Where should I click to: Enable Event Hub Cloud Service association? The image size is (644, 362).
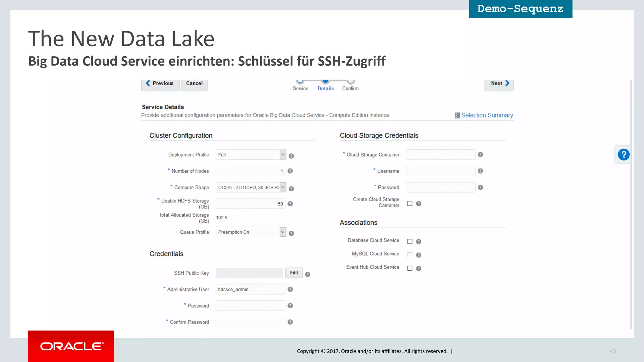[x=410, y=268]
